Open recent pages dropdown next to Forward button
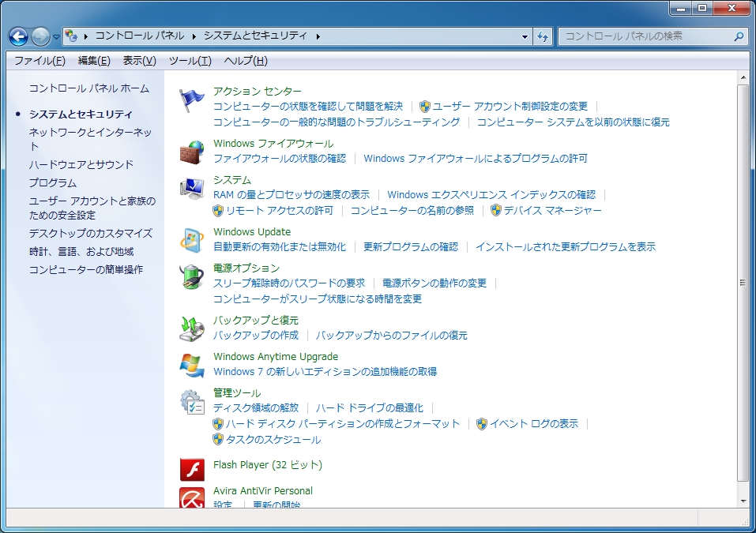 pyautogui.click(x=56, y=36)
